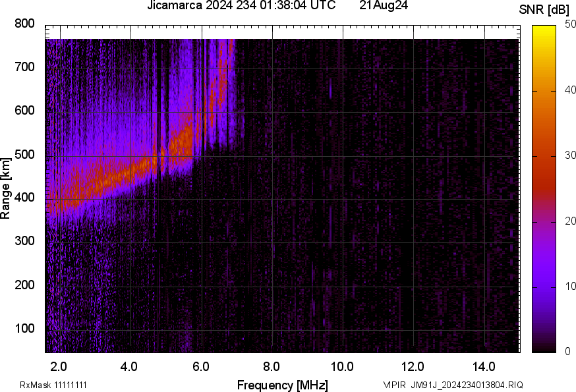This screenshot has height=392, width=576.
Task: Click the range tick label '100'
Action: pyautogui.click(x=24, y=328)
